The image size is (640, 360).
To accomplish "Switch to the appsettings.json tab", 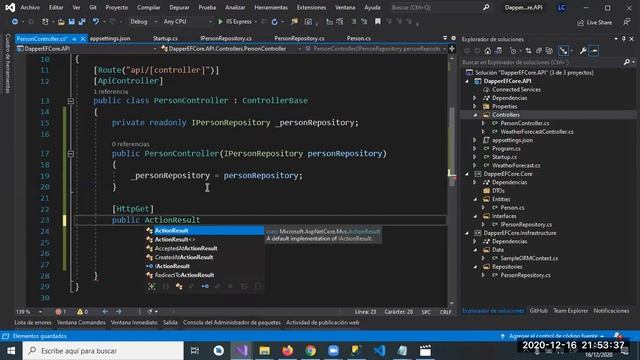I will [110, 38].
